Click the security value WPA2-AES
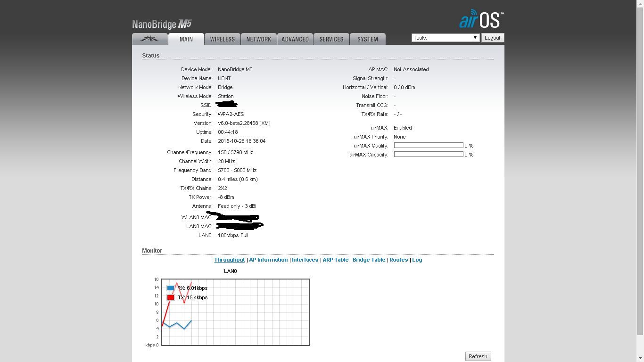This screenshot has height=362, width=644. click(231, 114)
